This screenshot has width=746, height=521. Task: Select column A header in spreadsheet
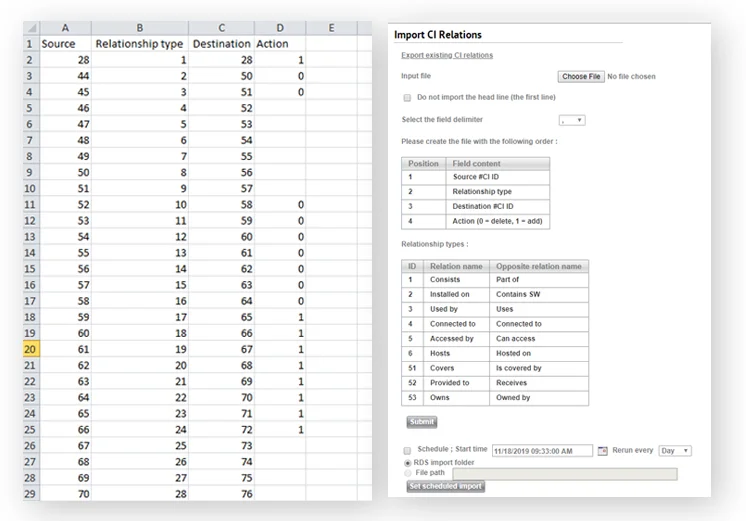(65, 28)
